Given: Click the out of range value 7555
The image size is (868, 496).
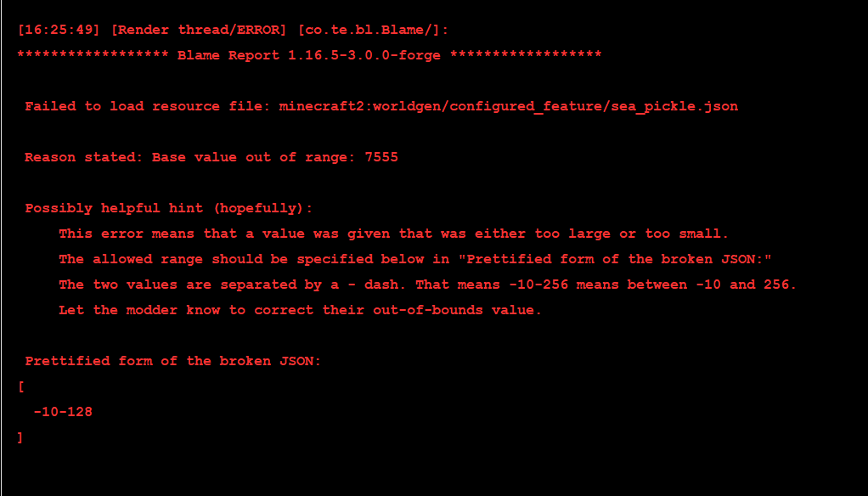Looking at the screenshot, I should [381, 157].
